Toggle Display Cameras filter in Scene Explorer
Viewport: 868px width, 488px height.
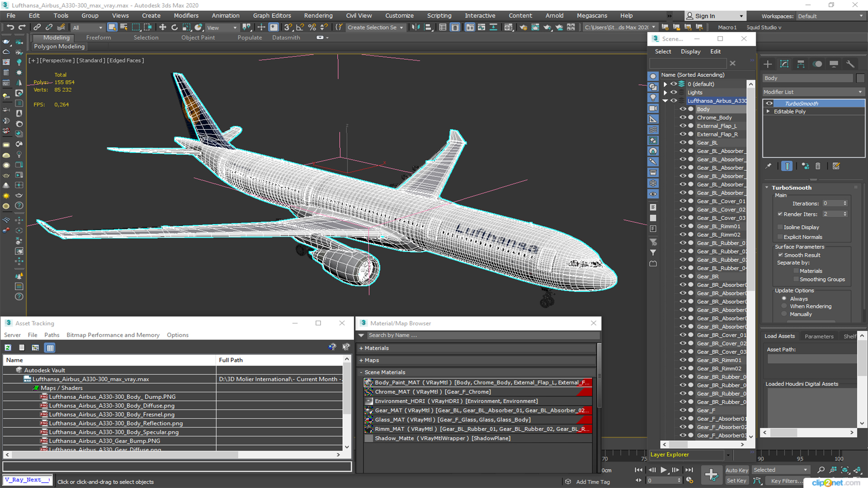tap(653, 108)
